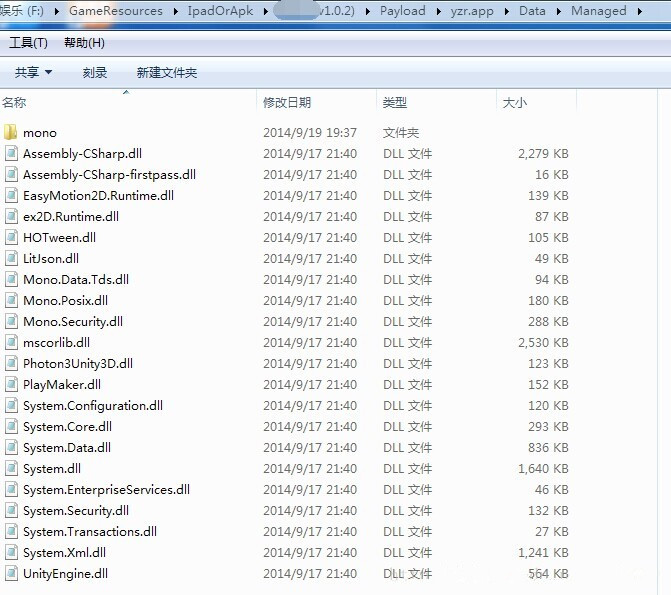Click the System.Core.dll file icon
Viewport: 671px width, 595px height.
click(x=11, y=426)
